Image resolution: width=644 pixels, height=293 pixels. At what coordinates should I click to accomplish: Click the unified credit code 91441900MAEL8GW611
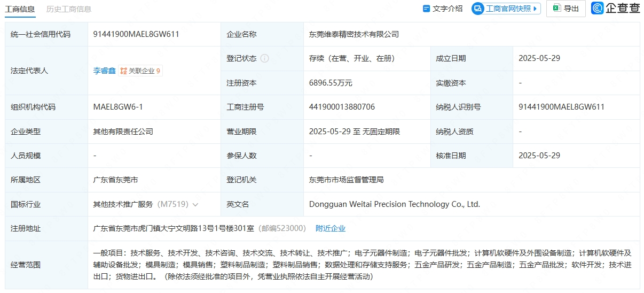tap(136, 34)
